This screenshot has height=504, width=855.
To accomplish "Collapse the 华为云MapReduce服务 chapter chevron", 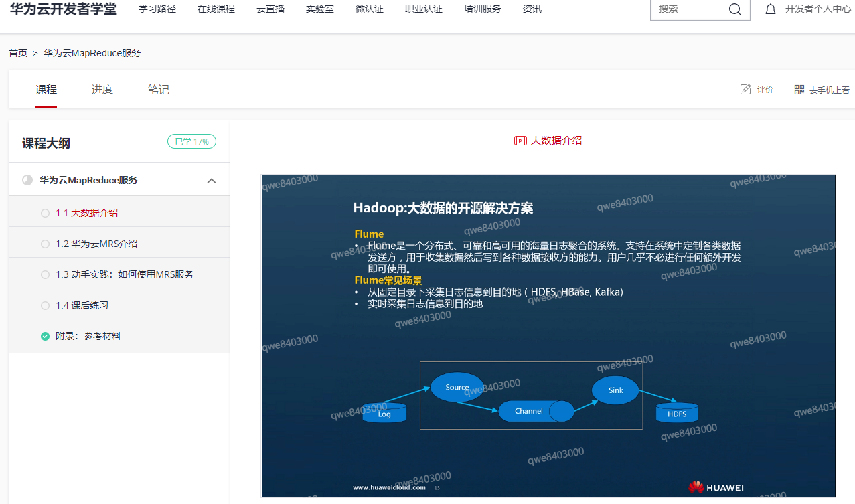I will point(212,181).
